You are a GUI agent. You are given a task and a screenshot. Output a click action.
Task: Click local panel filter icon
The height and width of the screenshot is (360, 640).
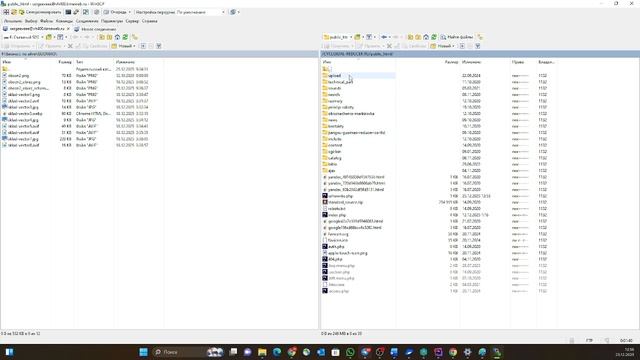[60, 37]
